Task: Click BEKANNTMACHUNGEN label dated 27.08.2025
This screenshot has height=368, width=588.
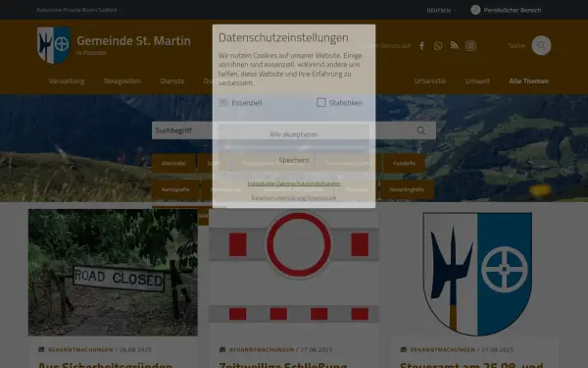Action: (x=262, y=349)
